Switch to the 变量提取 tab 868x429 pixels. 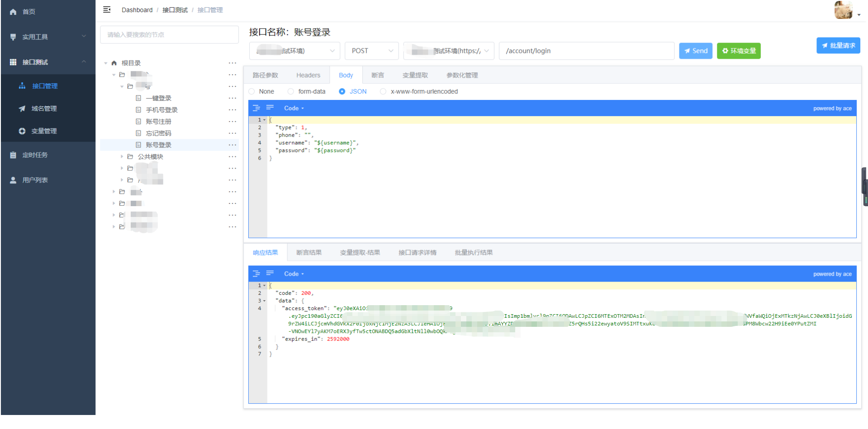[x=415, y=75]
